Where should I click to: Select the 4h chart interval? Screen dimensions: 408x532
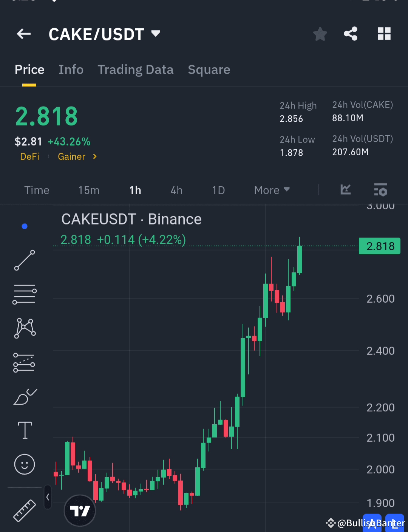point(176,190)
